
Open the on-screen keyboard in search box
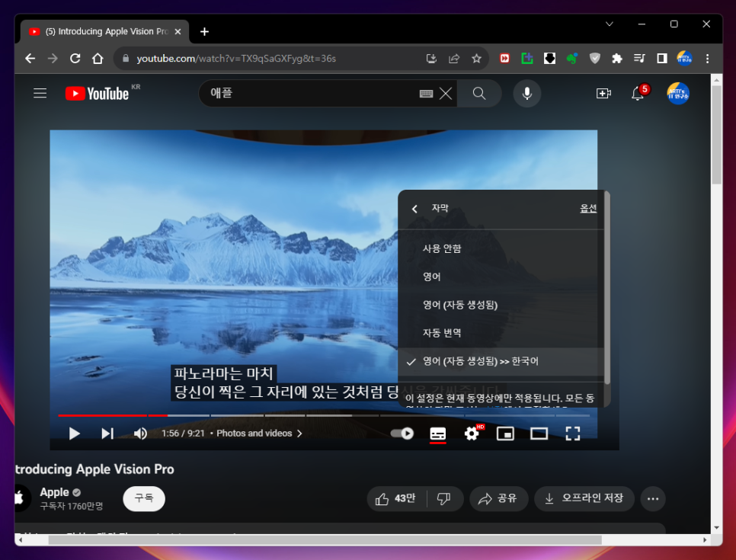tap(426, 94)
